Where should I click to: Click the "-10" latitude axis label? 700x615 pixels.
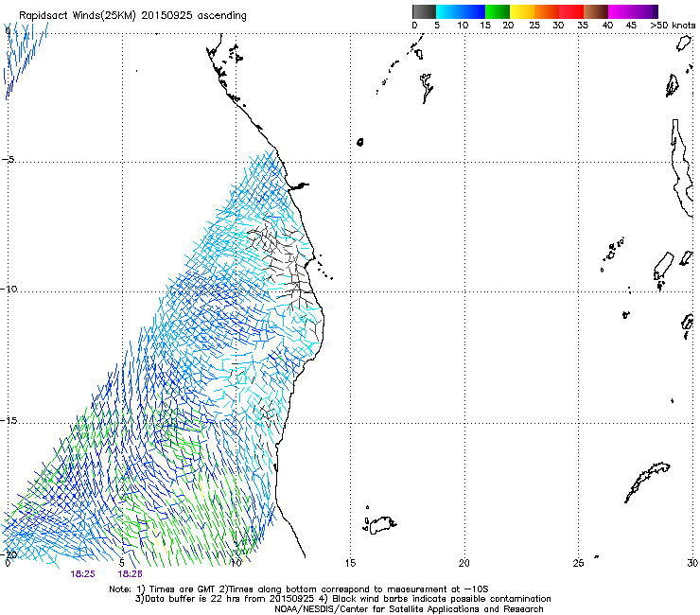click(x=9, y=289)
